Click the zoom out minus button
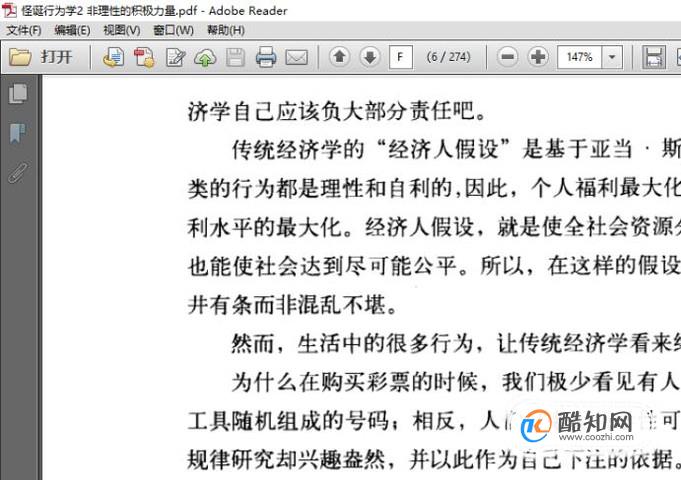 click(508, 57)
